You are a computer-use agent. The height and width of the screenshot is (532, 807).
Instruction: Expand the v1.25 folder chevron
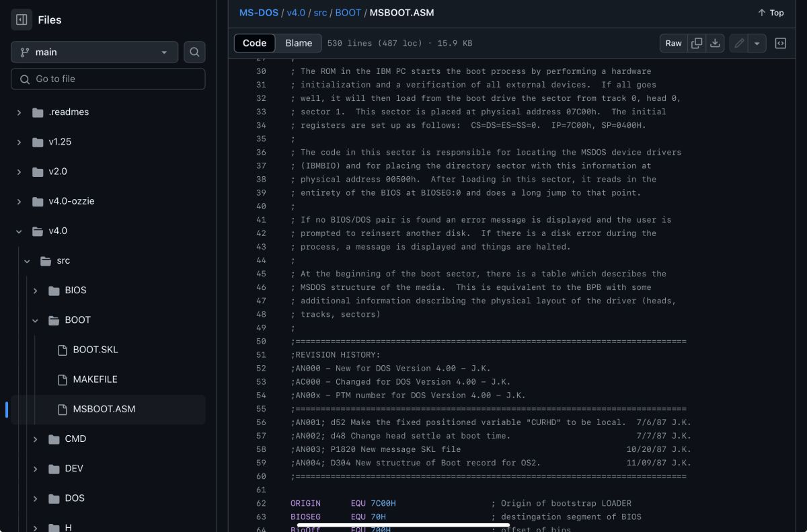(x=19, y=142)
